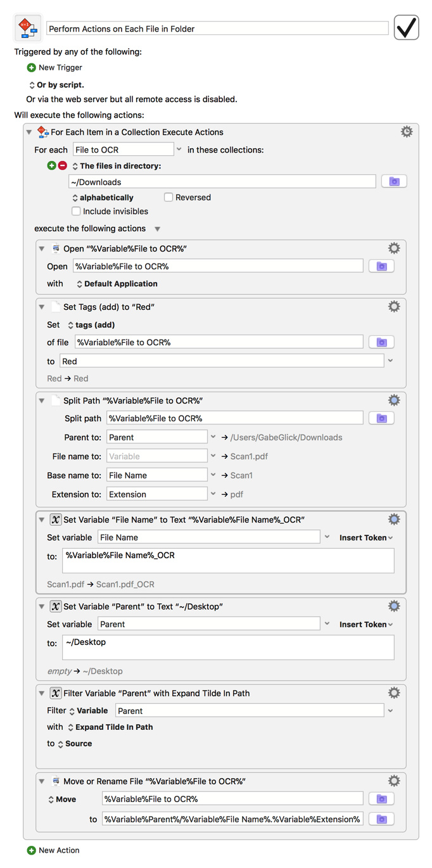432x868 pixels.
Task: Add a collection with green plus
Action: 52,166
